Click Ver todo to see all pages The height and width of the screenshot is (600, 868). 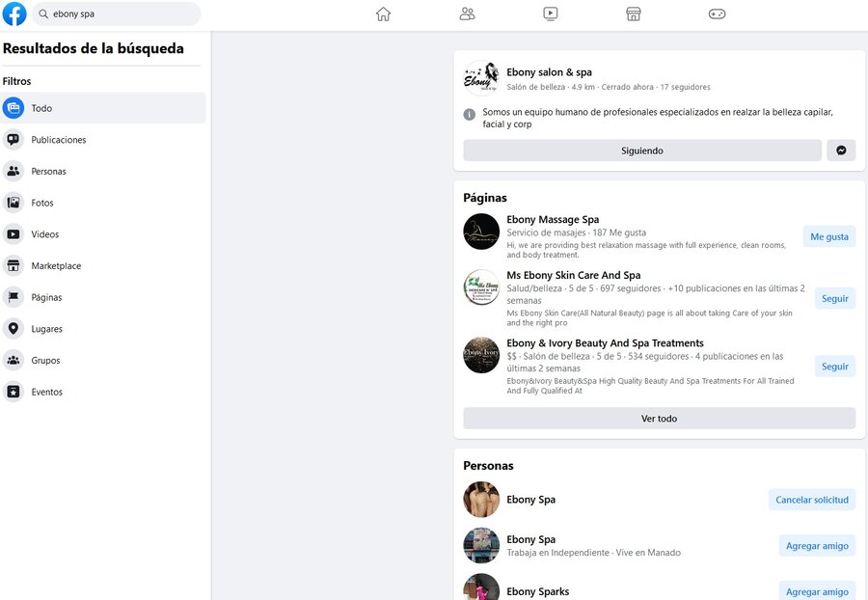pos(660,419)
